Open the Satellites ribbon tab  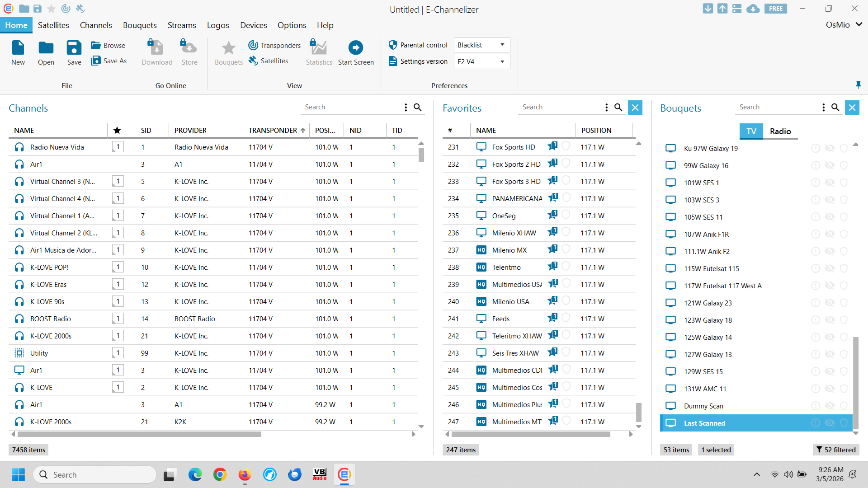pyautogui.click(x=53, y=25)
